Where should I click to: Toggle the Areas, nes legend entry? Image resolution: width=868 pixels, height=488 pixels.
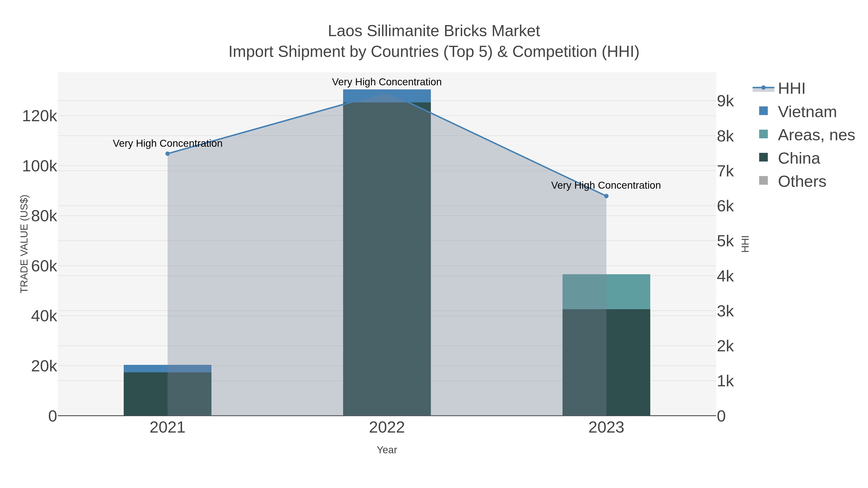(x=807, y=135)
